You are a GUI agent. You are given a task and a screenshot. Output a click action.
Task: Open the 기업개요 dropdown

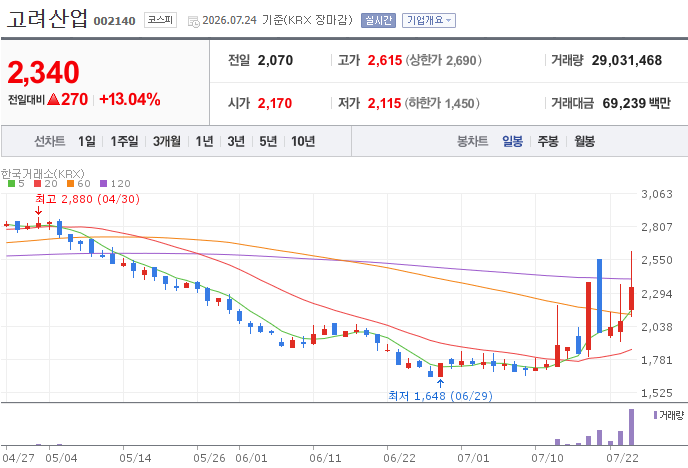pyautogui.click(x=429, y=20)
